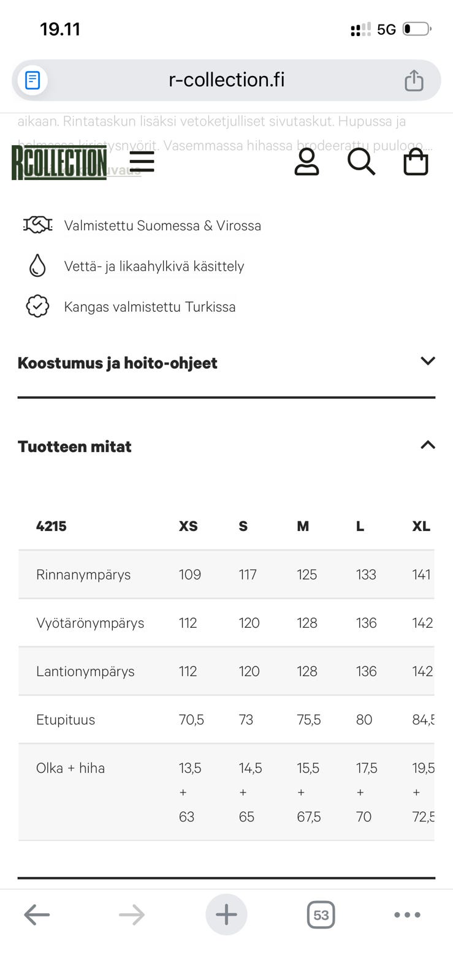Viewport: 453px width, 980px height.
Task: Tap the forward navigation arrow
Action: (131, 914)
